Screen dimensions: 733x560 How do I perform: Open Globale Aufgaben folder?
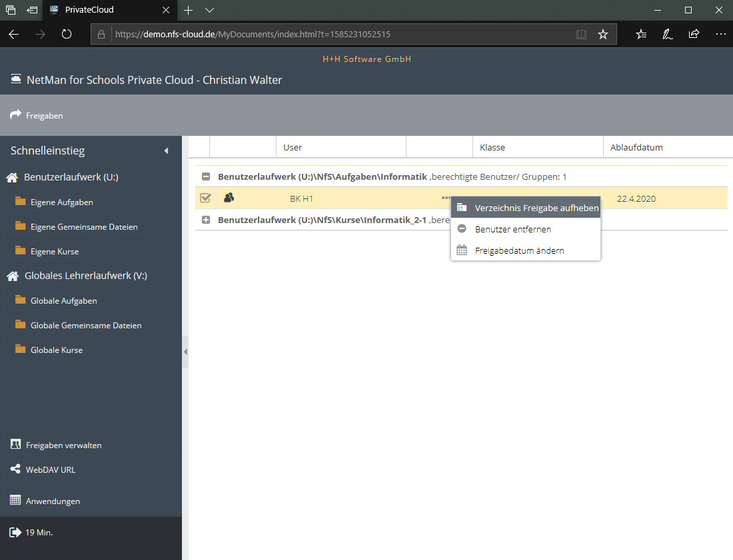[x=91, y=300]
